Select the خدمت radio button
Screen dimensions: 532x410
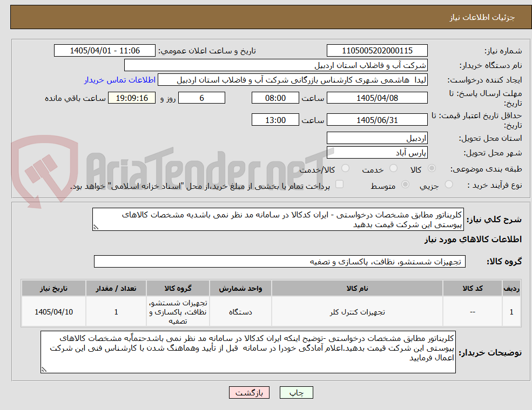tap(394, 168)
